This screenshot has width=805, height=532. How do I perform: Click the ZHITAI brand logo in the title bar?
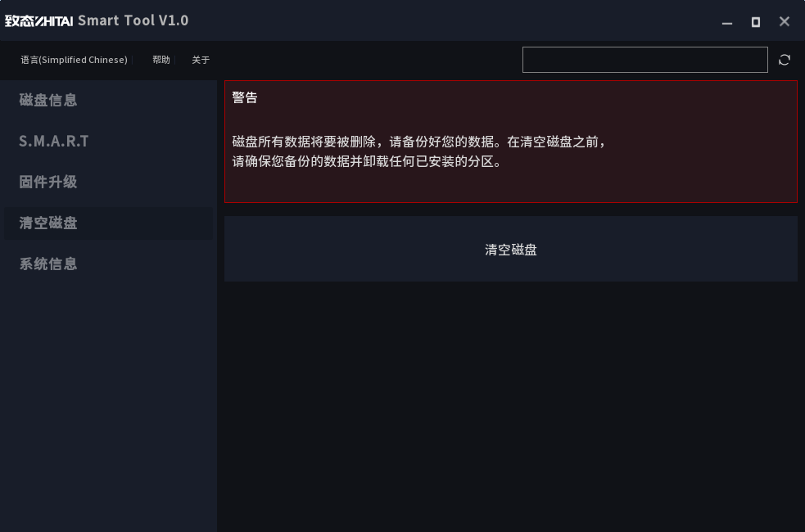[x=39, y=21]
